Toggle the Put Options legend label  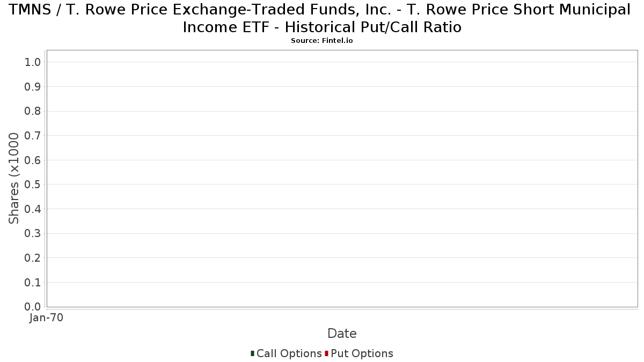click(x=362, y=353)
